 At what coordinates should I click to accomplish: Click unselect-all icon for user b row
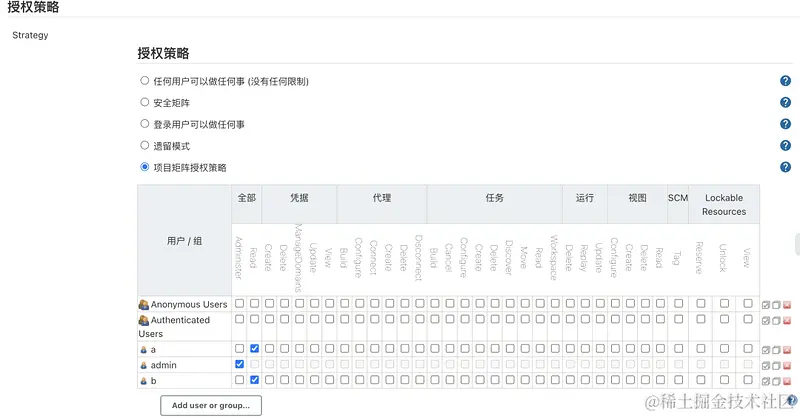tap(776, 381)
